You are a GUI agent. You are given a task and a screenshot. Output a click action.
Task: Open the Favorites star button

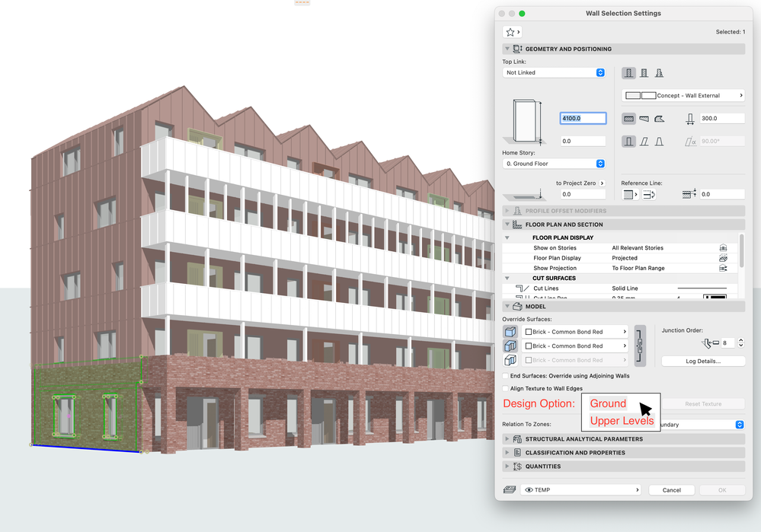click(512, 32)
